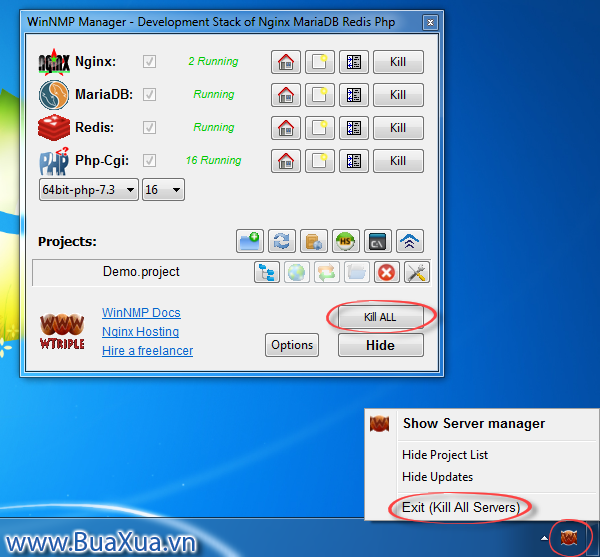Screen dimensions: 600x557
Task: Open the Nginx Hosting link
Action: [x=140, y=331]
